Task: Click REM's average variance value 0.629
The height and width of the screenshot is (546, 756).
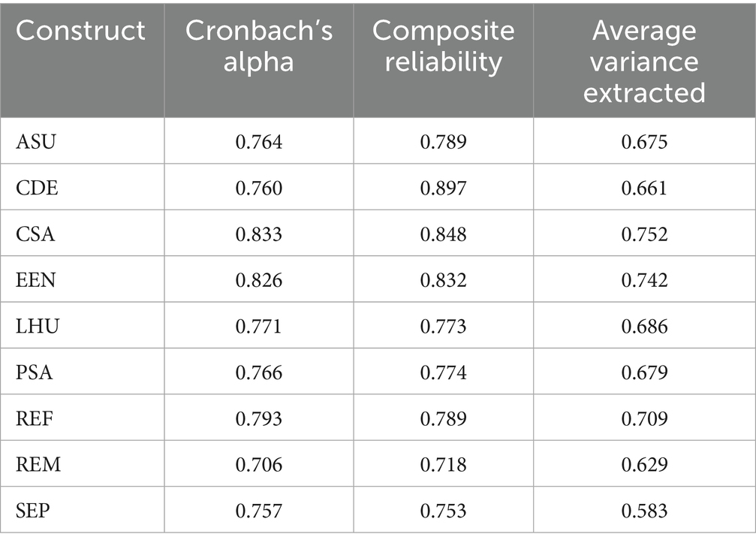Action: 643,465
